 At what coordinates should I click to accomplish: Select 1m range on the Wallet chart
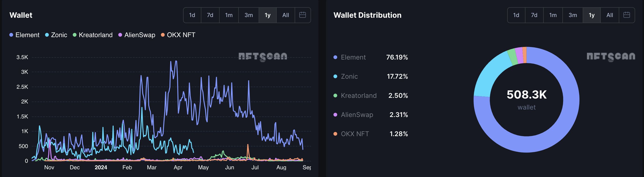point(229,15)
